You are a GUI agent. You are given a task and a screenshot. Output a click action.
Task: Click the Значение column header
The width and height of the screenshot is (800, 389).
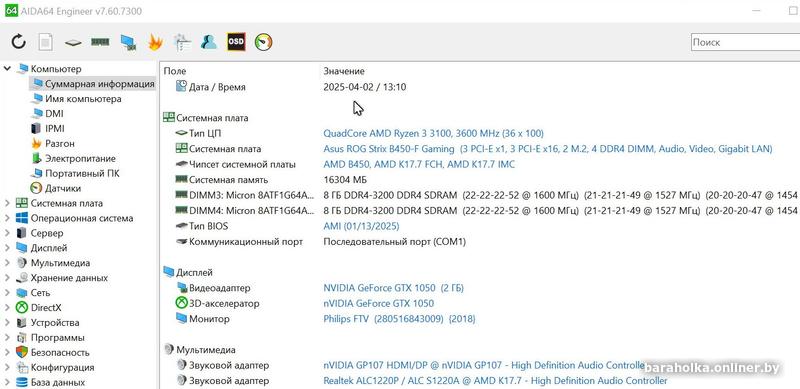click(x=344, y=71)
